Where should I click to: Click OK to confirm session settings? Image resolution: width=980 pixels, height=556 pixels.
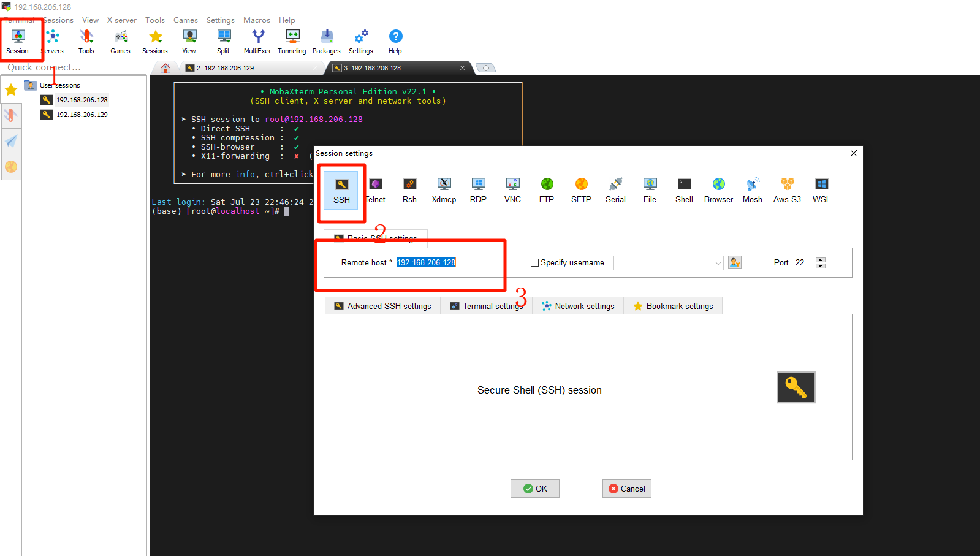click(x=535, y=489)
